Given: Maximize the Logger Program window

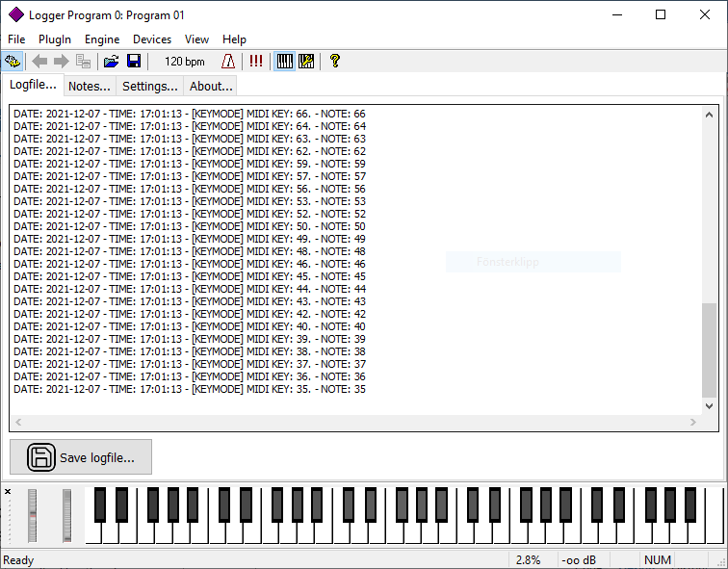Looking at the screenshot, I should 661,14.
